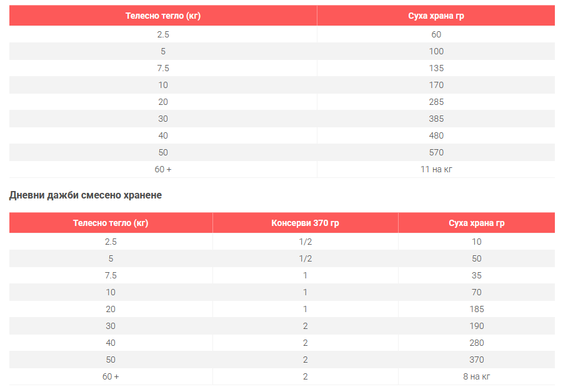Click the '570' dry food value
The image size is (563, 392).
pos(436,152)
